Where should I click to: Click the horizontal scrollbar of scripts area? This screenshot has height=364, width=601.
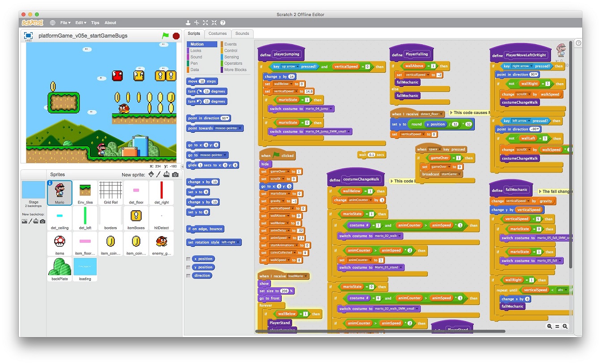[x=380, y=331]
